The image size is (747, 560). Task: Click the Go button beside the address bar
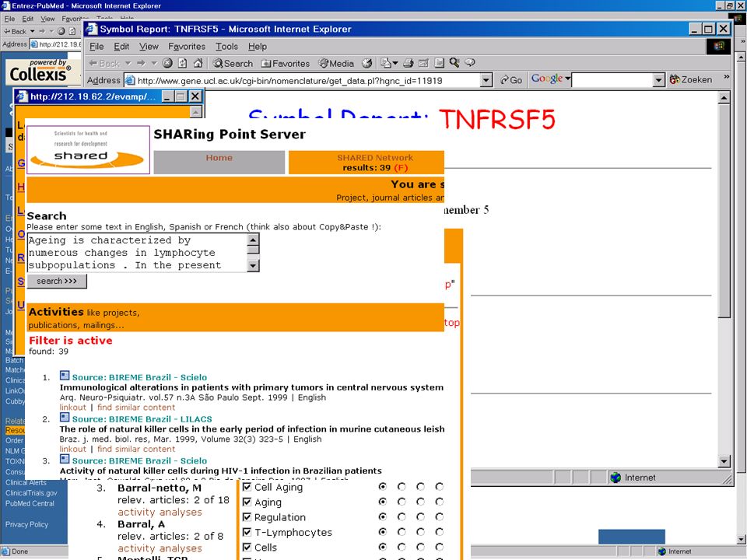click(x=511, y=80)
